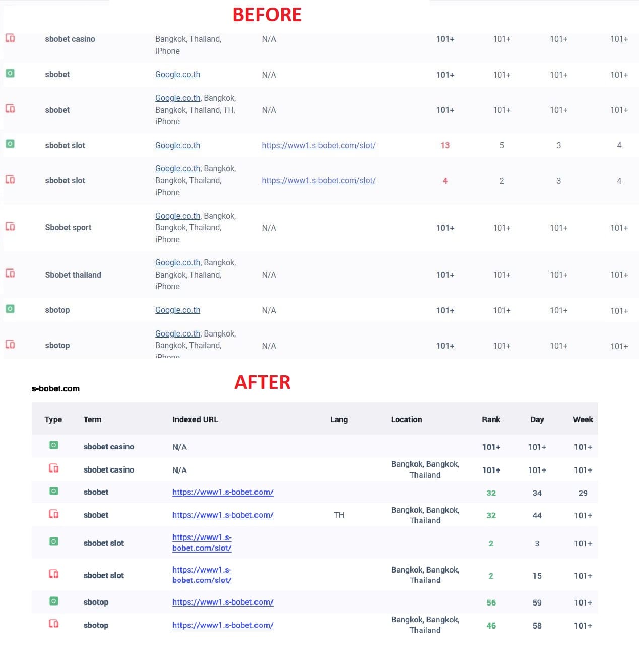Click the Sbobet thailand term
Image resolution: width=639 pixels, height=672 pixels.
(x=73, y=275)
